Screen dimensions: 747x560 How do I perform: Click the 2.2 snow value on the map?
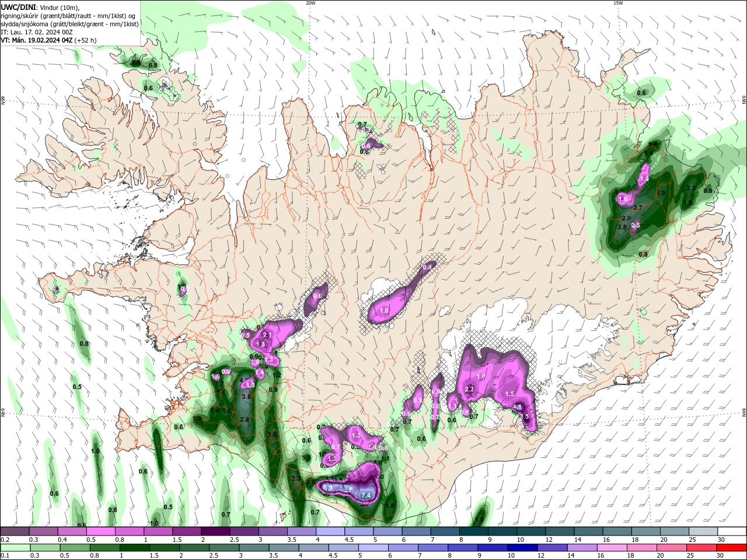point(469,389)
